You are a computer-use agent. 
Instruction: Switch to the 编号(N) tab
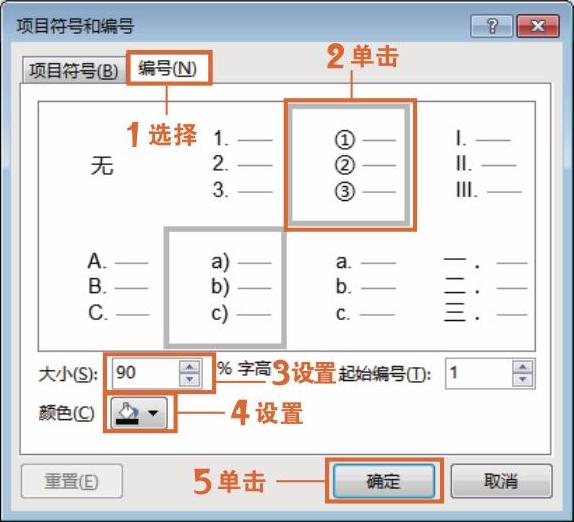click(168, 68)
